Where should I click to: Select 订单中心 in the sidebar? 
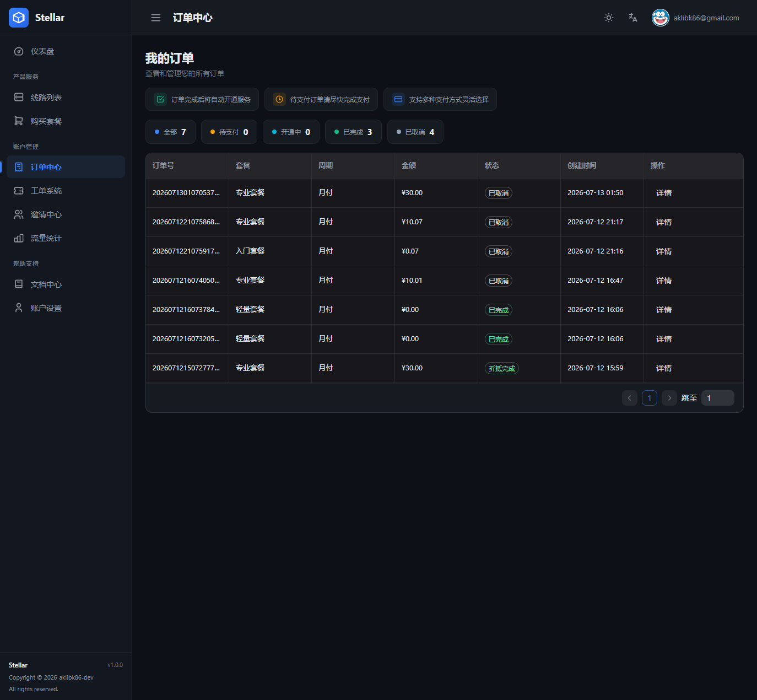click(66, 167)
